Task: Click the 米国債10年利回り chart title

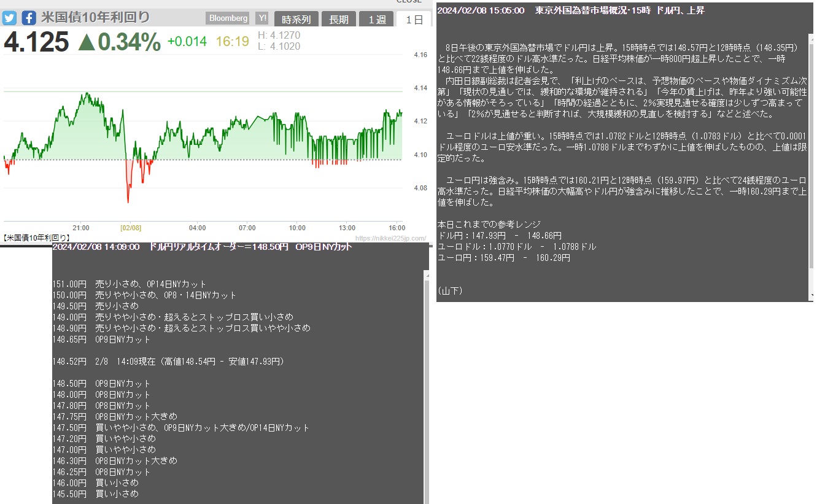Action: [x=95, y=17]
